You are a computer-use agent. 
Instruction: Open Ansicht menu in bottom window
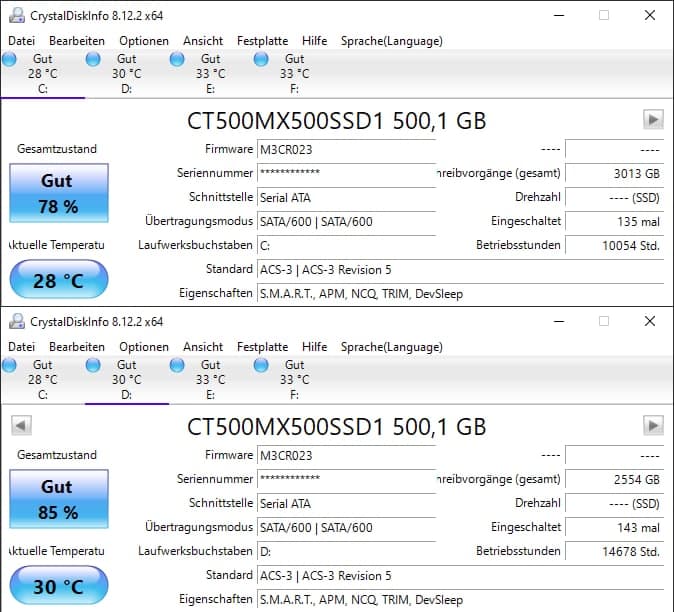(203, 347)
